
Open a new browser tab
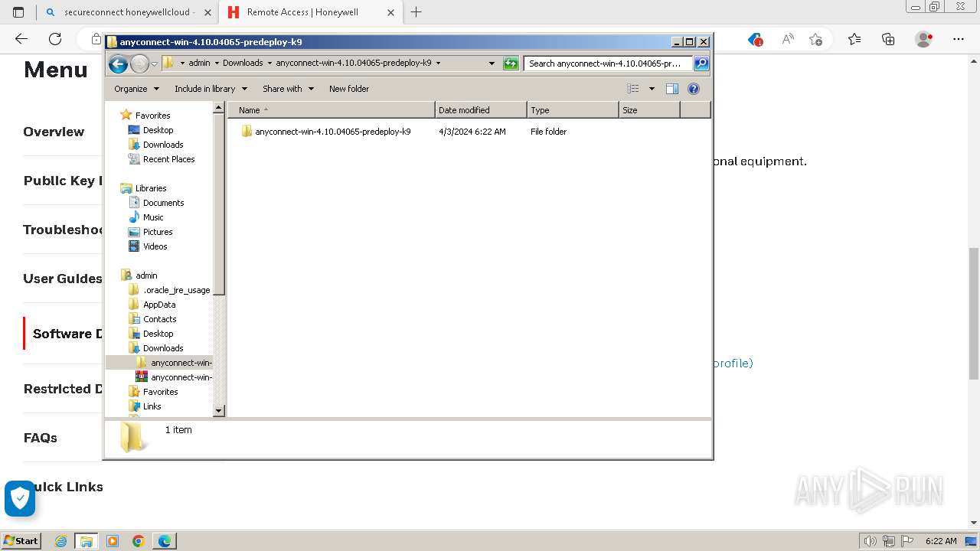click(416, 12)
